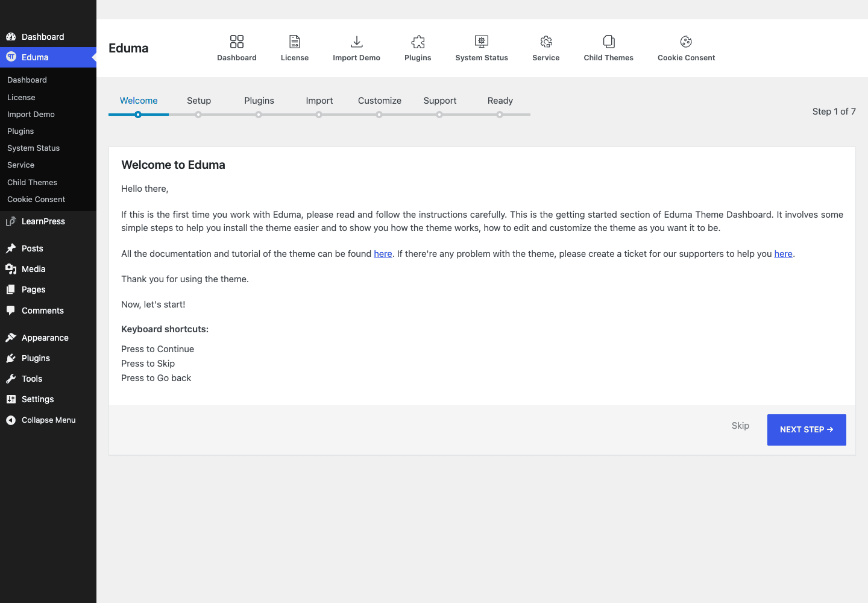Go to the Setup wizard step
This screenshot has width=868, height=603.
(x=199, y=101)
